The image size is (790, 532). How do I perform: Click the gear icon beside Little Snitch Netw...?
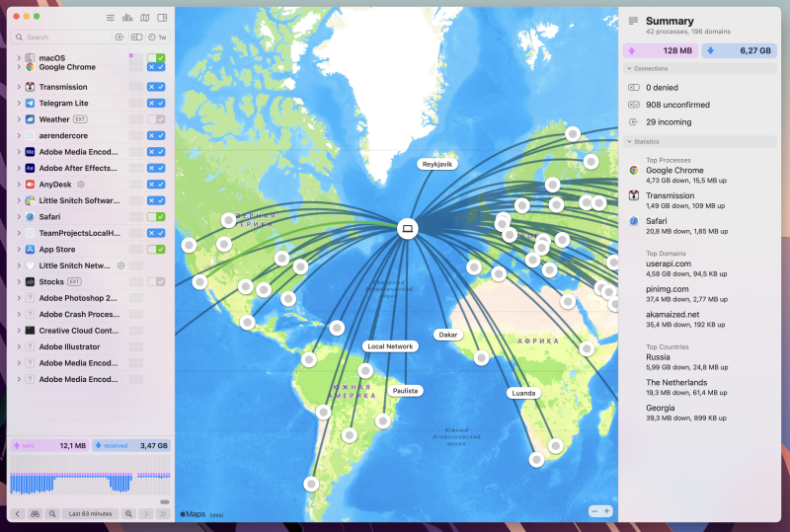[120, 266]
